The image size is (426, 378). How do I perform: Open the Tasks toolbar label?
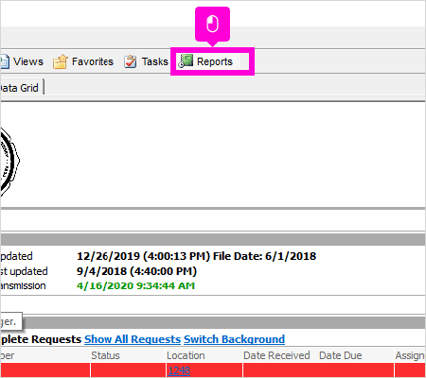(x=155, y=62)
